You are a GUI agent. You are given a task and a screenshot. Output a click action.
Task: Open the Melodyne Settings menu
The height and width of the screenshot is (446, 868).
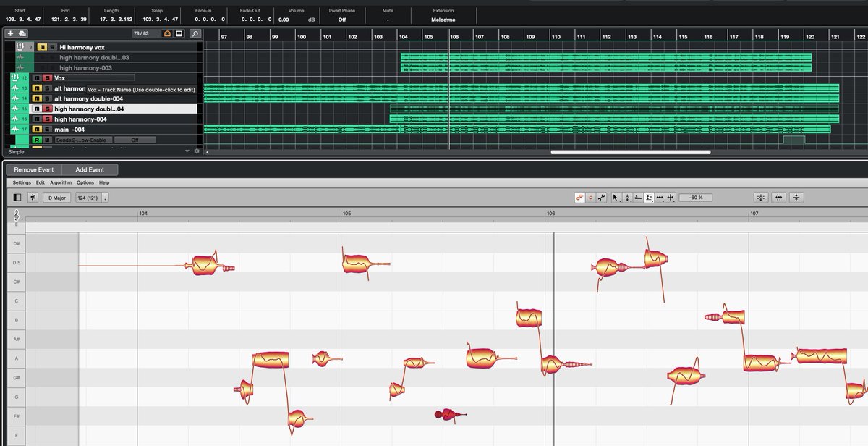coord(22,182)
